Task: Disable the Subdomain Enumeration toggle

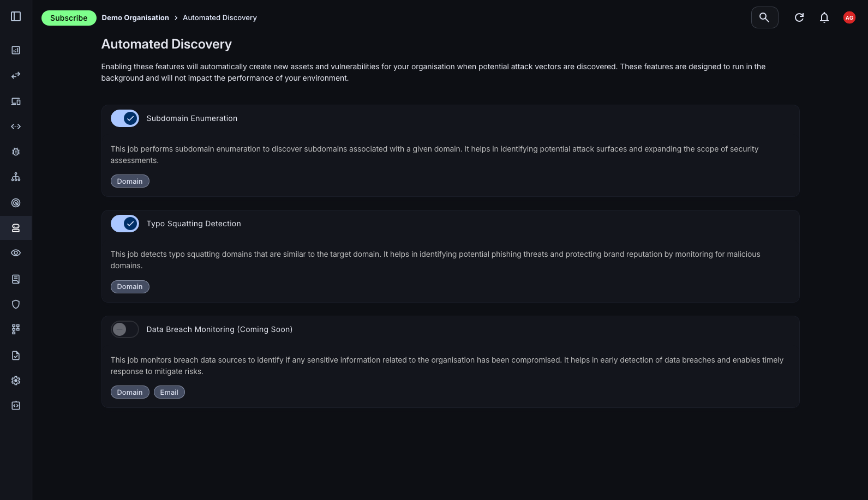Action: pos(125,118)
